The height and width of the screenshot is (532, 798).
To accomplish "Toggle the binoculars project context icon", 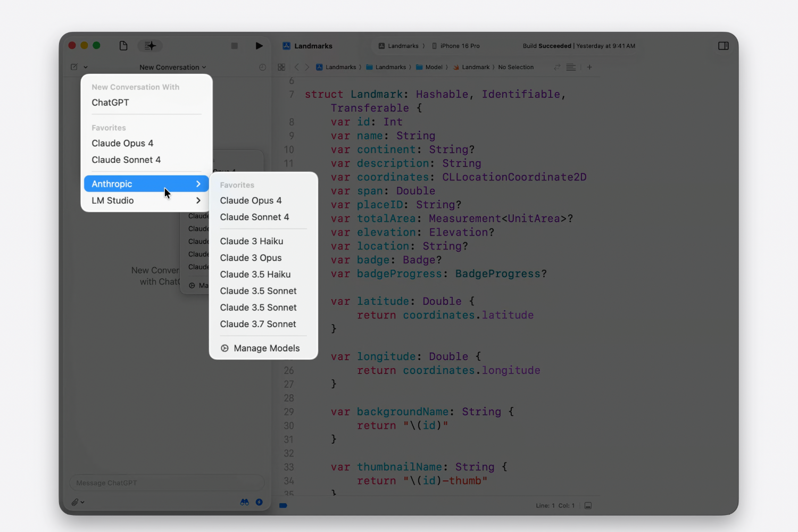I will coord(245,502).
